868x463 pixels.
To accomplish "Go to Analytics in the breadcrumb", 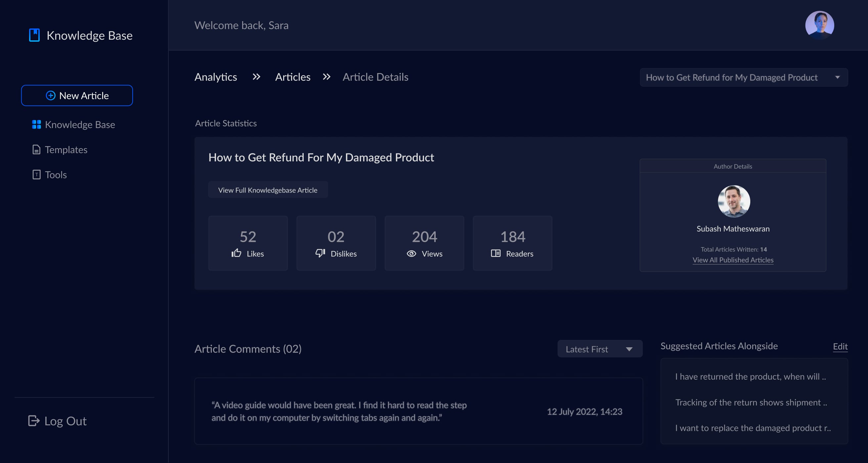I will pos(216,77).
